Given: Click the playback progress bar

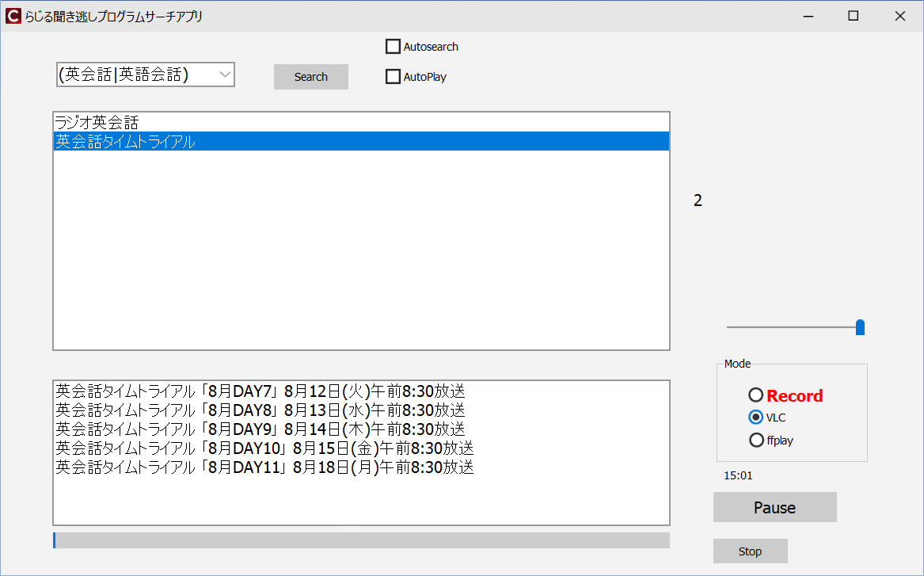Looking at the screenshot, I should pos(361,540).
